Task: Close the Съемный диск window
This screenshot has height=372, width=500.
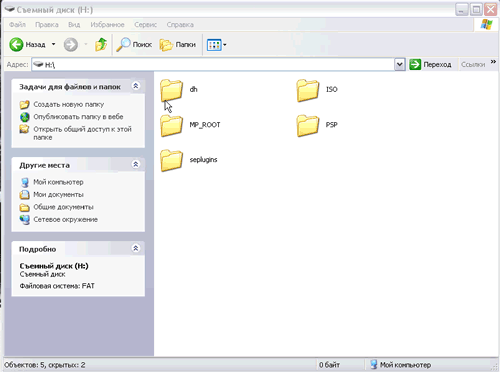Action: point(491,9)
